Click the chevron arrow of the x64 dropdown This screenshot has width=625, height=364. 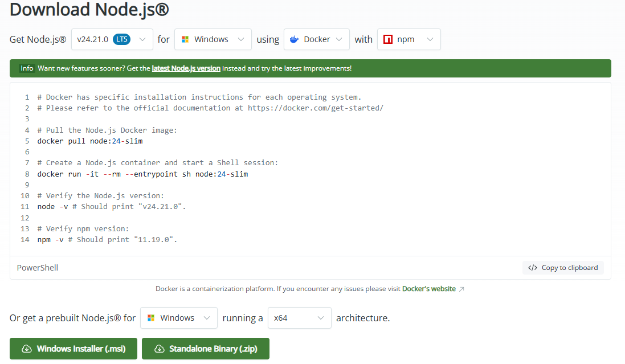[x=320, y=318]
